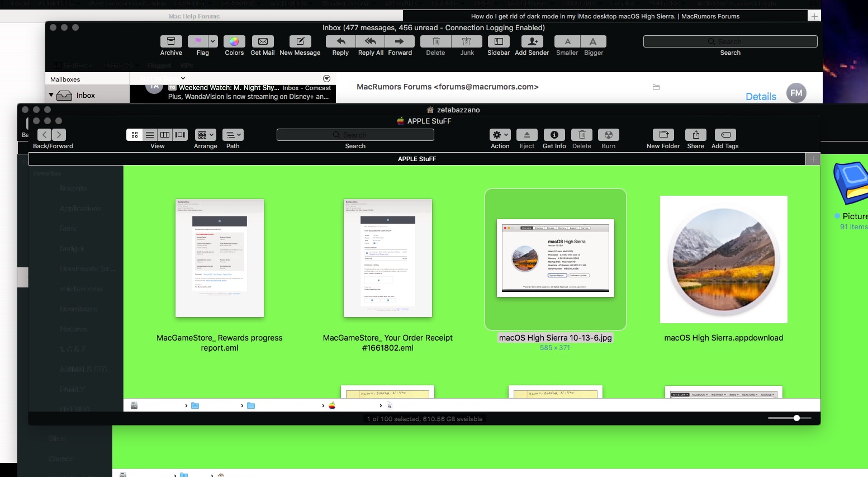Open the Weekend Watch message in Mail list
Image resolution: width=868 pixels, height=477 pixels.
click(x=233, y=92)
